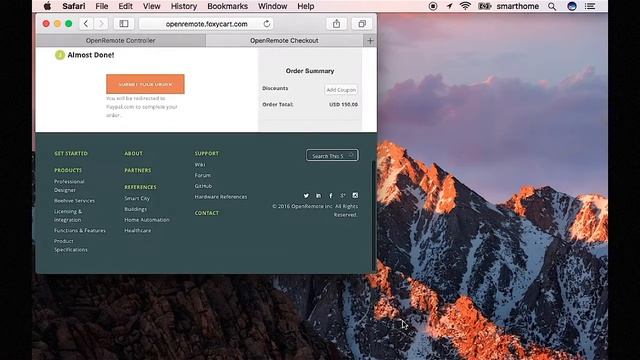Click the openremote.foxycart.com address bar
The height and width of the screenshot is (360, 640).
207,24
